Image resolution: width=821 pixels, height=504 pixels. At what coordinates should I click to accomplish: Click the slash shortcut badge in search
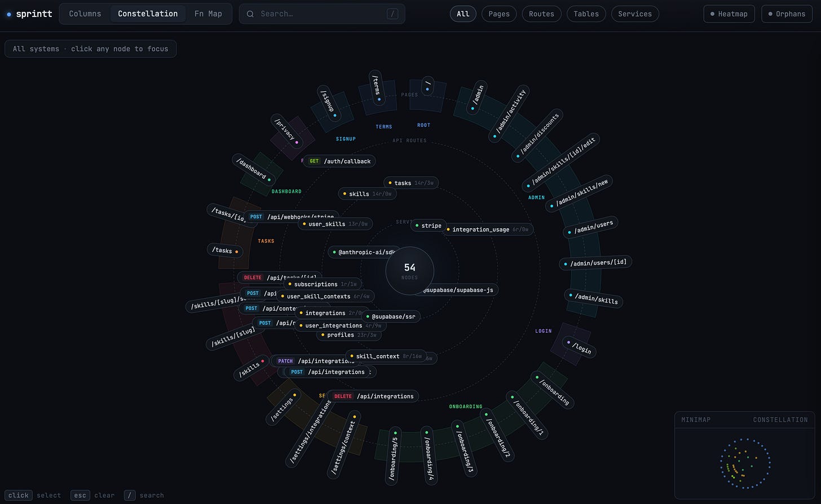click(x=392, y=14)
